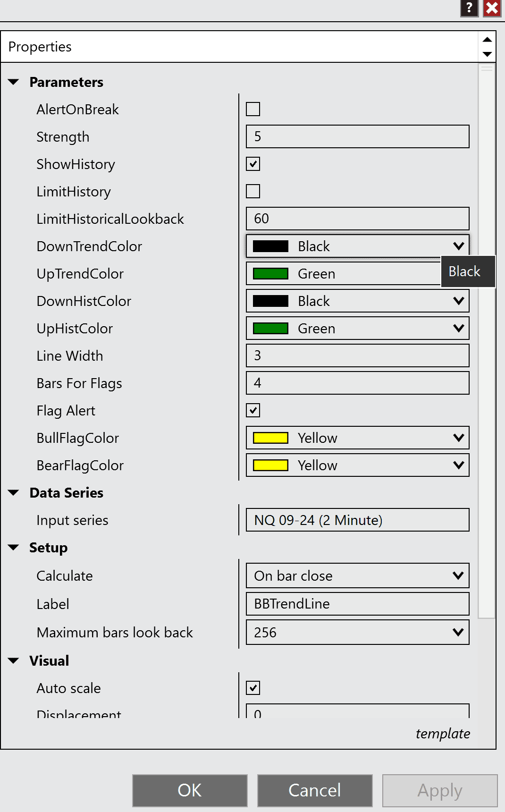Image resolution: width=505 pixels, height=812 pixels.
Task: Click the OK button
Action: click(x=190, y=790)
